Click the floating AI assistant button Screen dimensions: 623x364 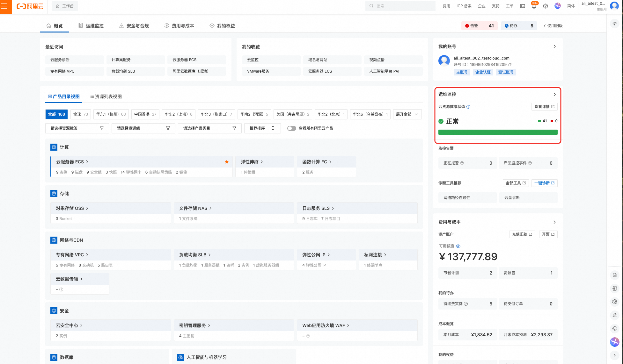[615, 342]
